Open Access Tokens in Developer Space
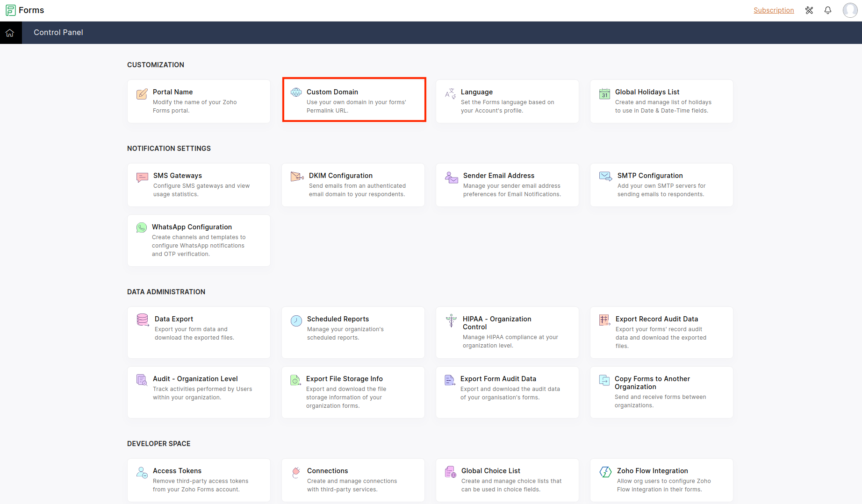The height and width of the screenshot is (504, 862). click(199, 480)
